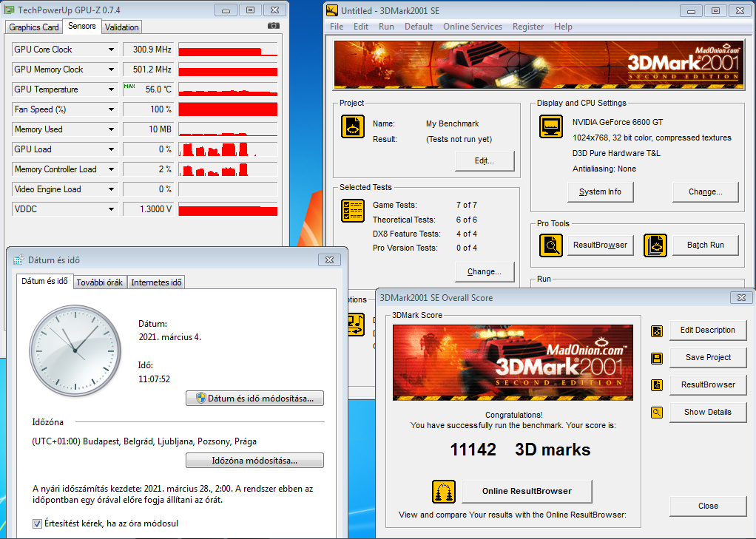The height and width of the screenshot is (539, 756).
Task: Click the ResultBrowser magnifier icon in Pro Tools
Action: pyautogui.click(x=551, y=245)
